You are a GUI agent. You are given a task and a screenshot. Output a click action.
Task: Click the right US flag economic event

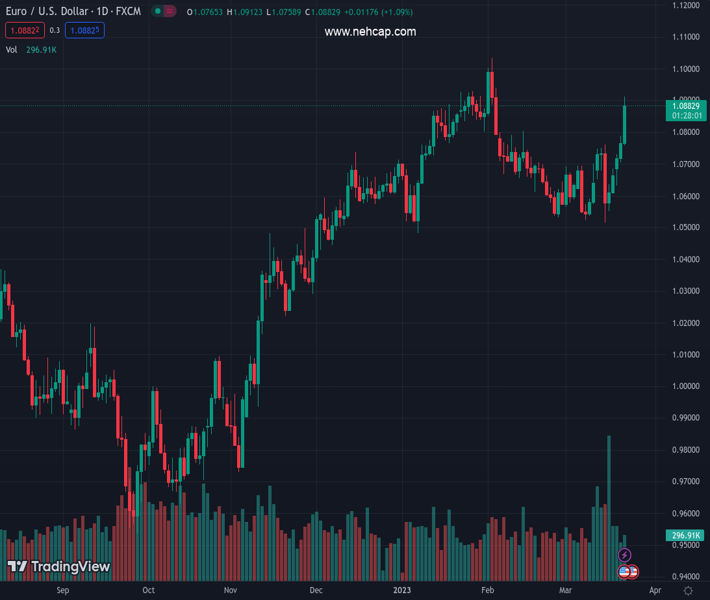(x=633, y=572)
